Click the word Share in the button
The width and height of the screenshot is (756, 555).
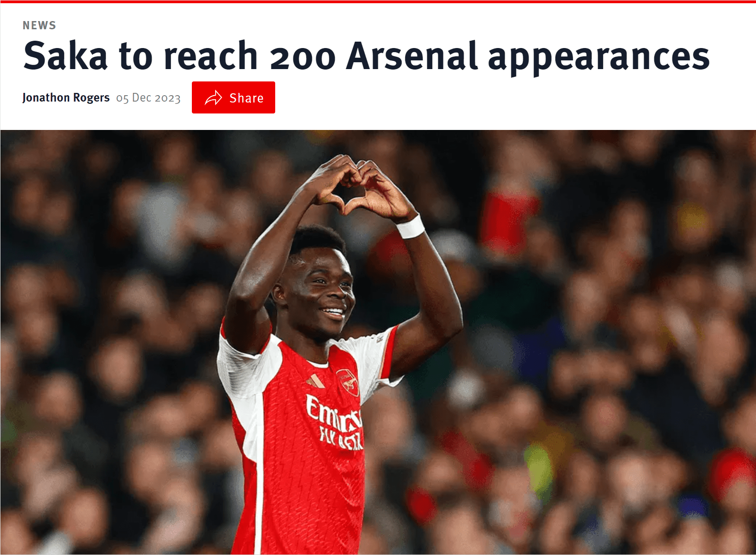246,98
